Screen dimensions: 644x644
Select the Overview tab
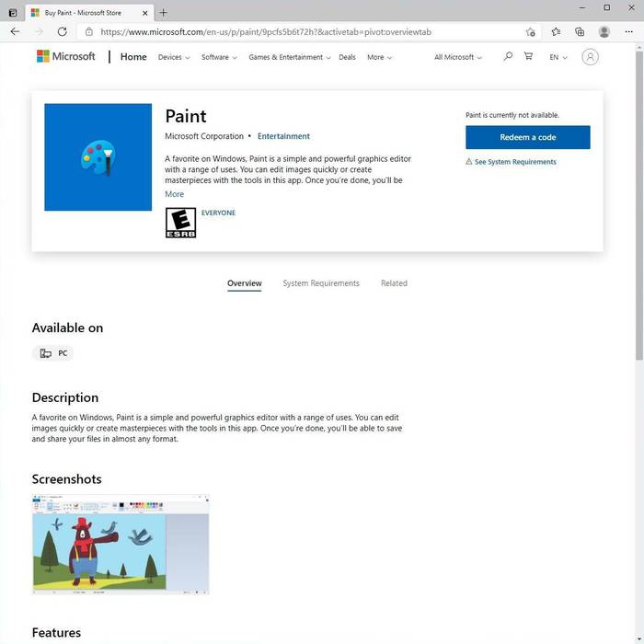pos(245,283)
